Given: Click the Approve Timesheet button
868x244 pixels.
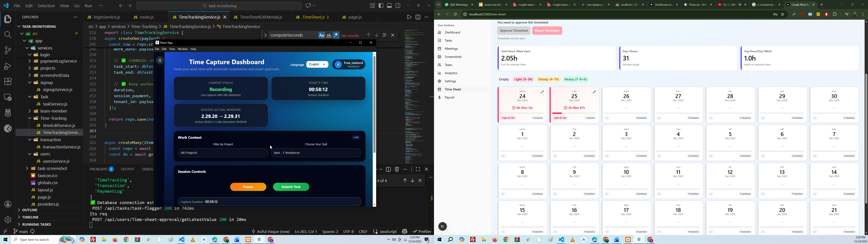Looking at the screenshot, I should point(514,31).
